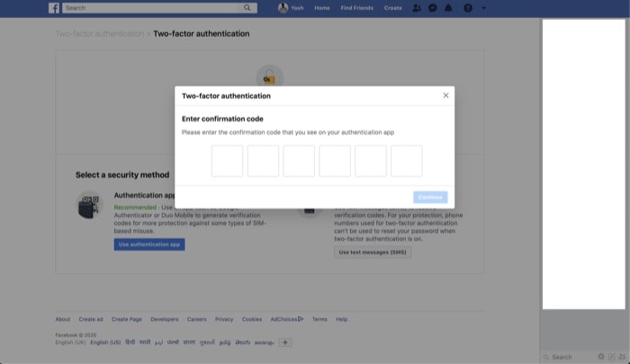Click the fifth confirmation code box
Screen dimensions: 630x364
371,161
